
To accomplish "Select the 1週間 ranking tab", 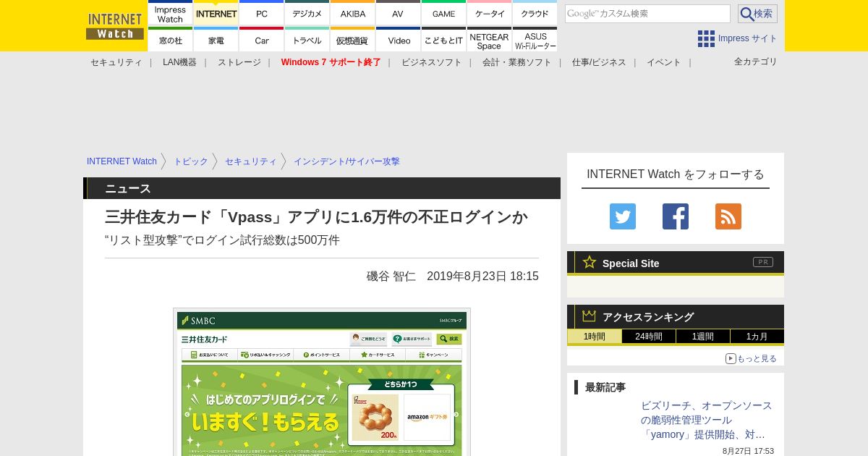I will coord(703,337).
